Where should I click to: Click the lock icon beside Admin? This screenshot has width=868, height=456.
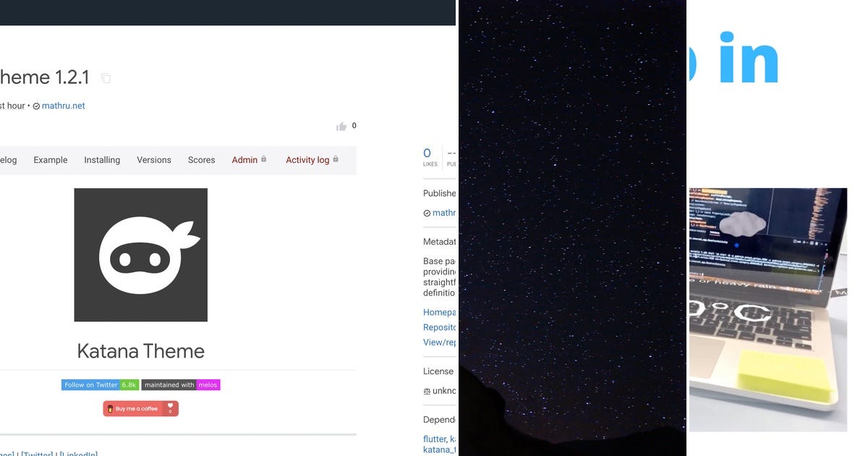(264, 159)
